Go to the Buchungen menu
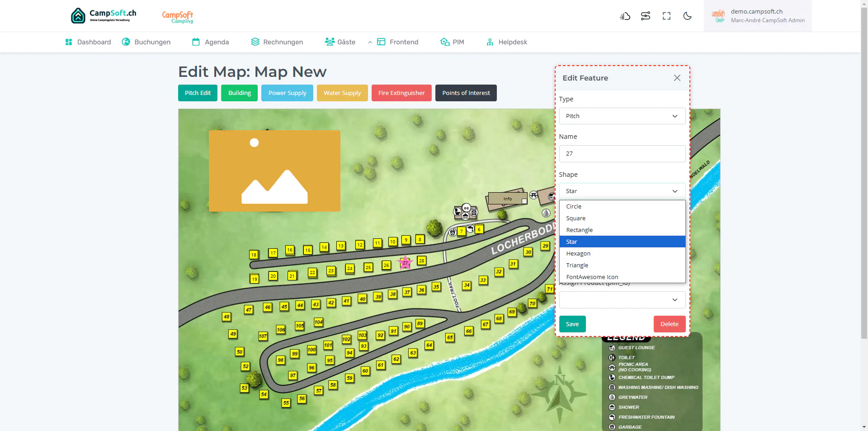868x431 pixels. [146, 42]
